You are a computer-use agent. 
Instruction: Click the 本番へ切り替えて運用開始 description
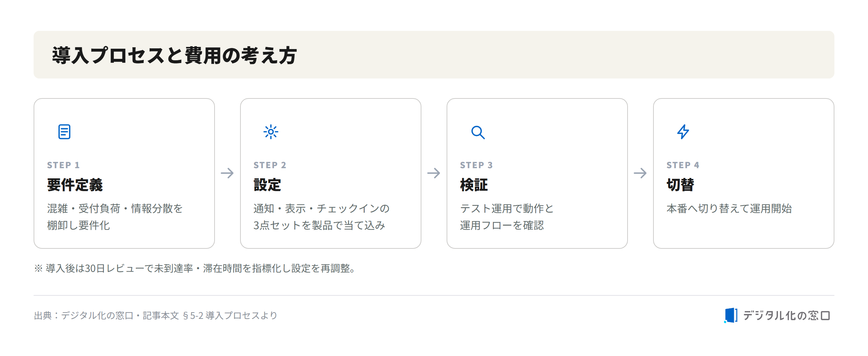coord(729,208)
